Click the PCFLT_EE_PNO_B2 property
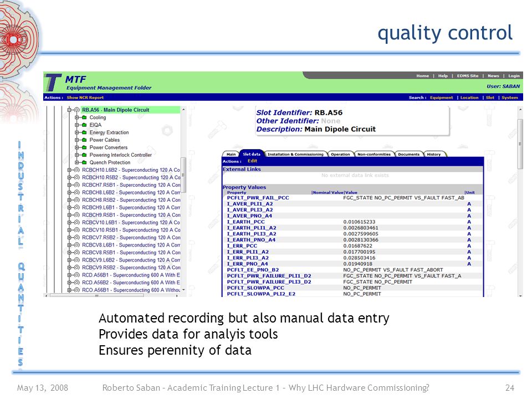The width and height of the screenshot is (532, 399). click(x=253, y=270)
